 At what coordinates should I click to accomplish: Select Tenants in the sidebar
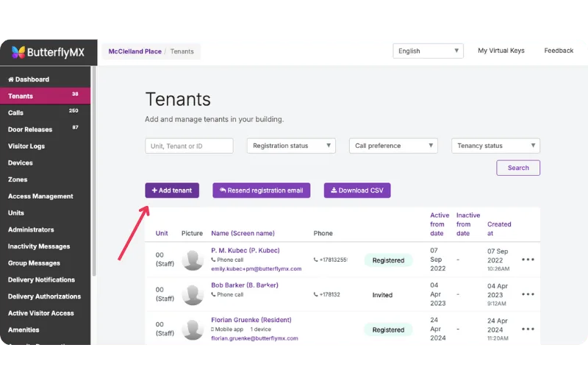[x=45, y=96]
